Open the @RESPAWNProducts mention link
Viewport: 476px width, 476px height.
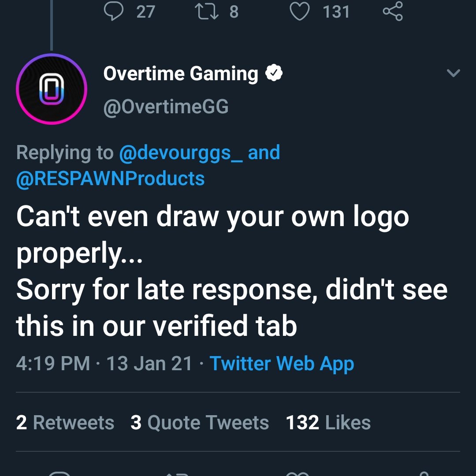tap(110, 178)
